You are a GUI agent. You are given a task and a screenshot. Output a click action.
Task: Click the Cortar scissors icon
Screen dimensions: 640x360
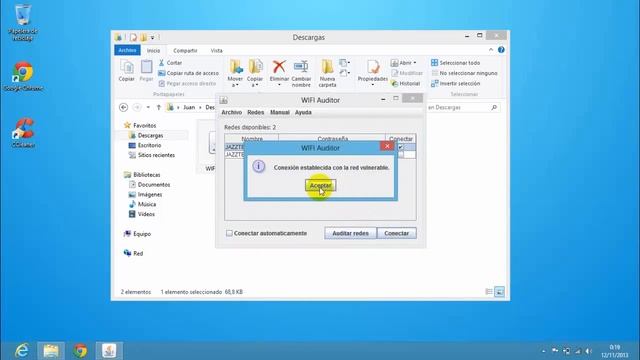click(161, 63)
